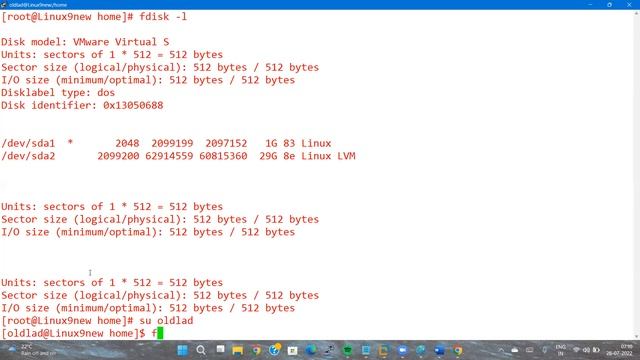Open the Microsoft Edge taskbar icon
The height and width of the screenshot is (360, 640).
[311, 350]
